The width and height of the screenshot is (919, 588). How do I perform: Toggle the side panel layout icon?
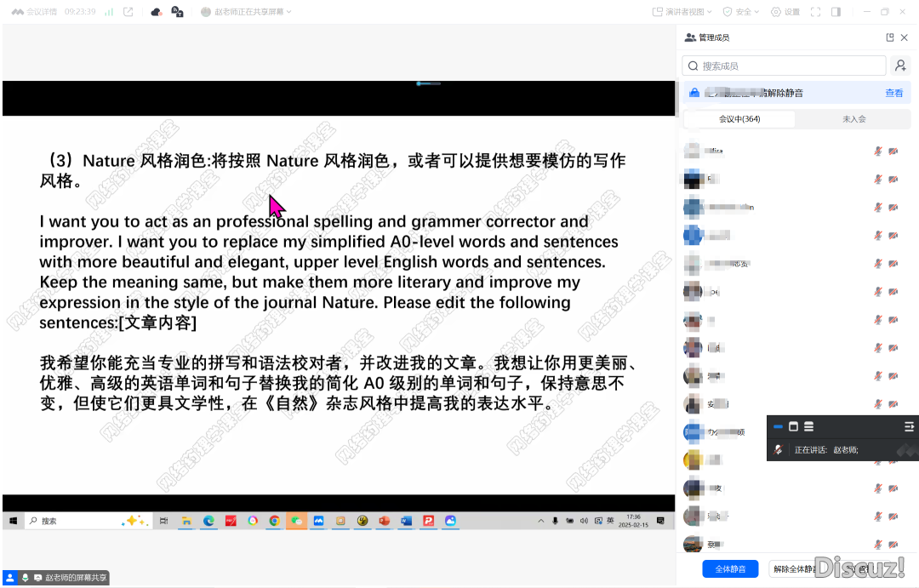[x=836, y=12]
